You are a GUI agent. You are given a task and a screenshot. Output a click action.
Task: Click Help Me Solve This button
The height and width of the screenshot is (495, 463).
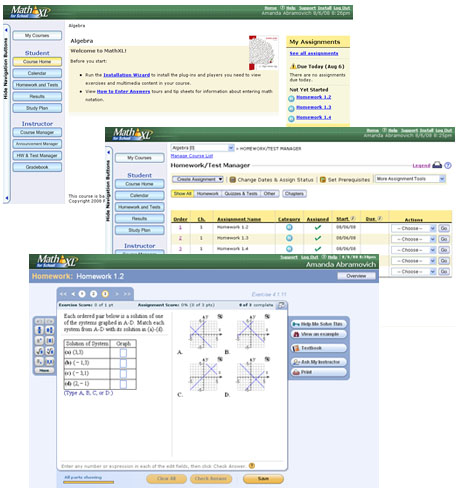tap(318, 324)
